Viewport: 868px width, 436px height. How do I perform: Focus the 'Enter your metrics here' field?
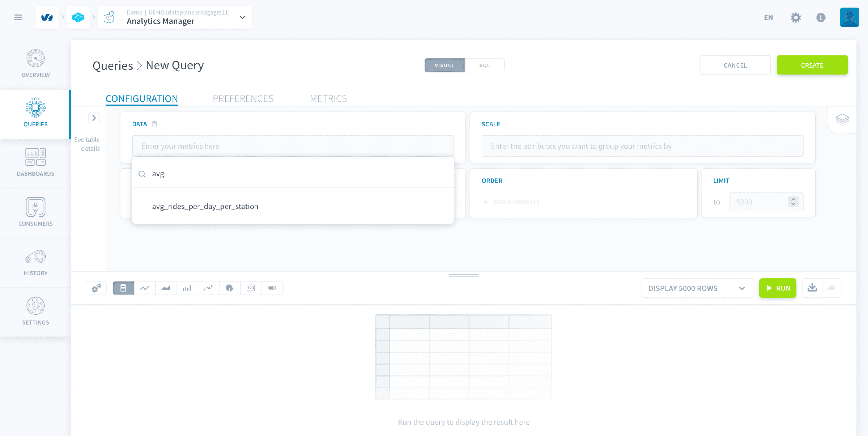point(293,146)
